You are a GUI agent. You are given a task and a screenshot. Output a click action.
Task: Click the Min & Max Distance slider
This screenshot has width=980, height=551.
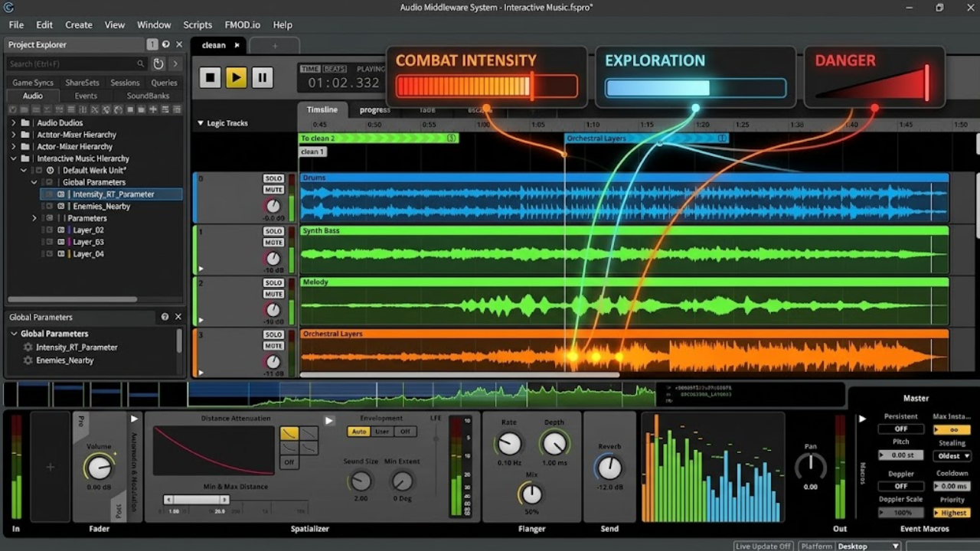coord(197,500)
